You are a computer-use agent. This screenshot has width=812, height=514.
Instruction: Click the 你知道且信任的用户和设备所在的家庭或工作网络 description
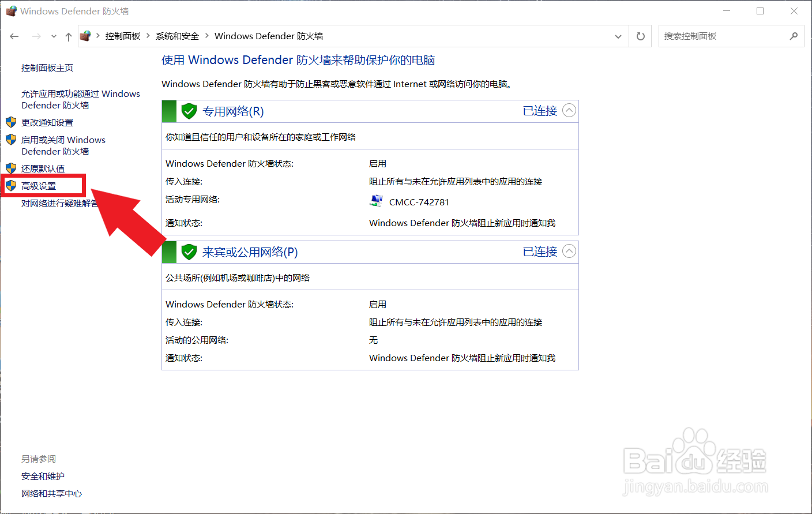(x=261, y=137)
